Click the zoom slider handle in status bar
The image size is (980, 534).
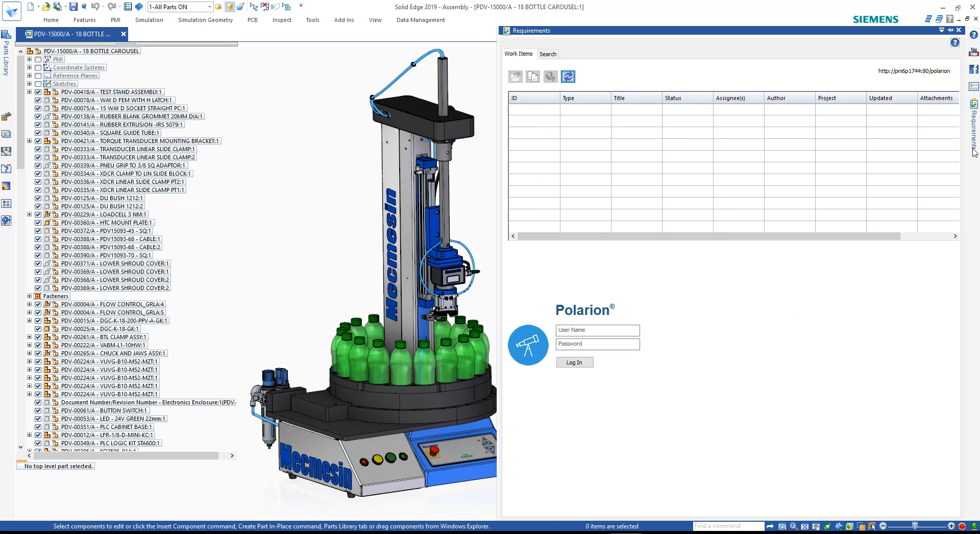915,526
